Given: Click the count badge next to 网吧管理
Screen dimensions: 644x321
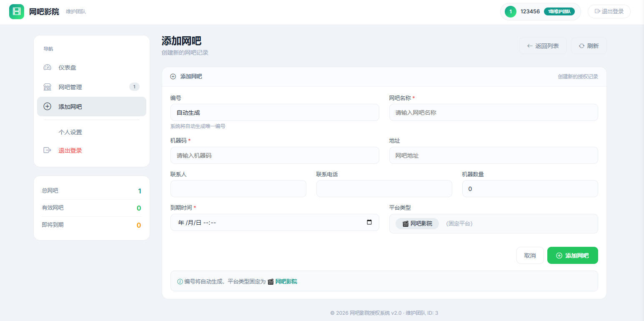Looking at the screenshot, I should [x=134, y=87].
